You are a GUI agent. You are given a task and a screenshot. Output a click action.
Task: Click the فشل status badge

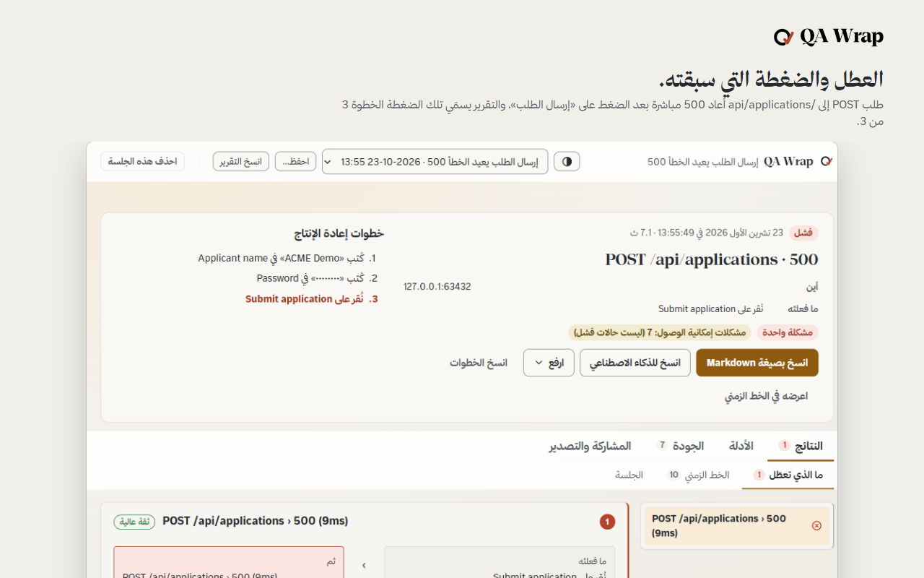click(x=803, y=233)
